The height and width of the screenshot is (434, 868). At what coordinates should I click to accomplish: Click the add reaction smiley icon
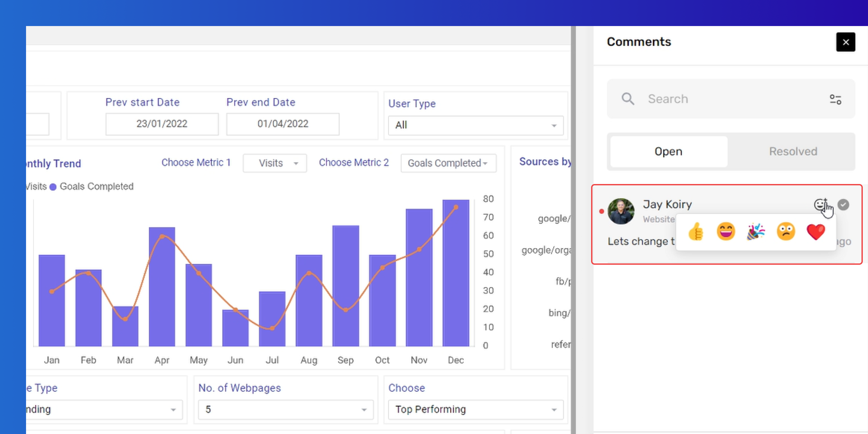pyautogui.click(x=820, y=204)
